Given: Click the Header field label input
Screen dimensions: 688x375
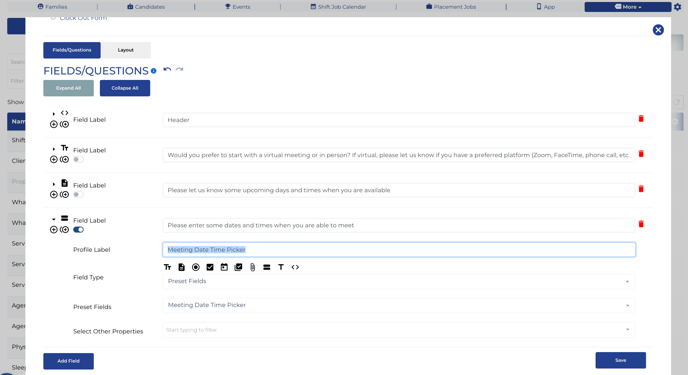Looking at the screenshot, I should [399, 120].
